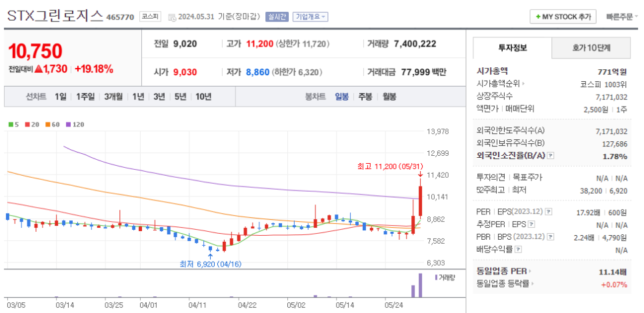Open help icon next to PER EPS(2023.12)
The height and width of the screenshot is (313, 644).
(549, 212)
